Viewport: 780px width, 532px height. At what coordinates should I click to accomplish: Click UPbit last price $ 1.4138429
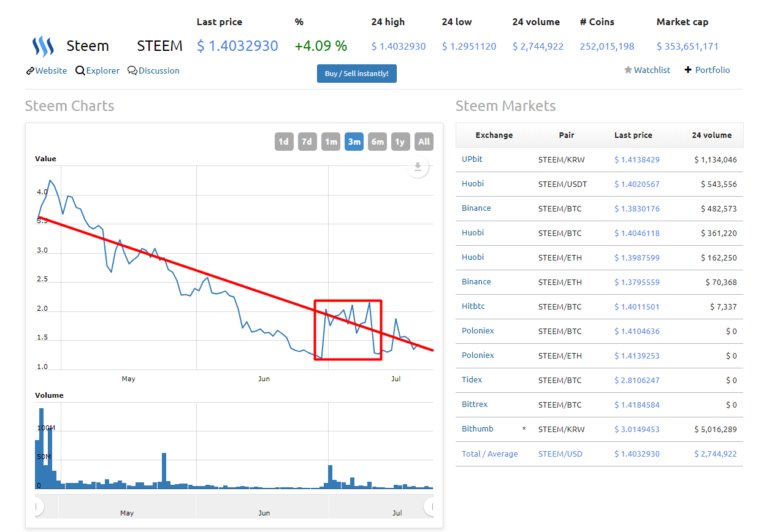(x=637, y=160)
